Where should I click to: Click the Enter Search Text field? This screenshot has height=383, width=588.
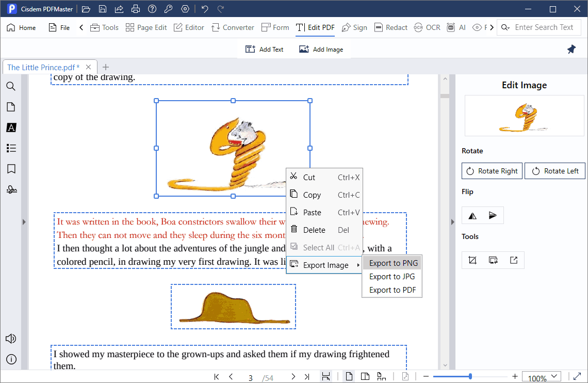click(544, 27)
